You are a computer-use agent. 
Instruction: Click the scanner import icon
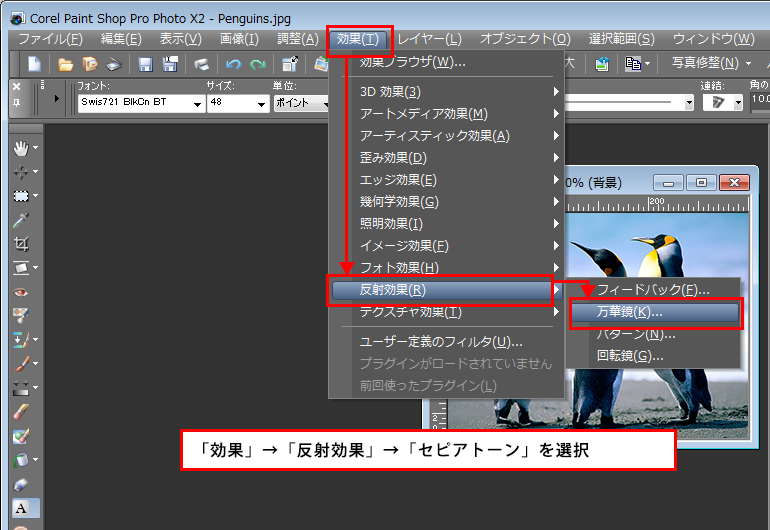click(114, 64)
